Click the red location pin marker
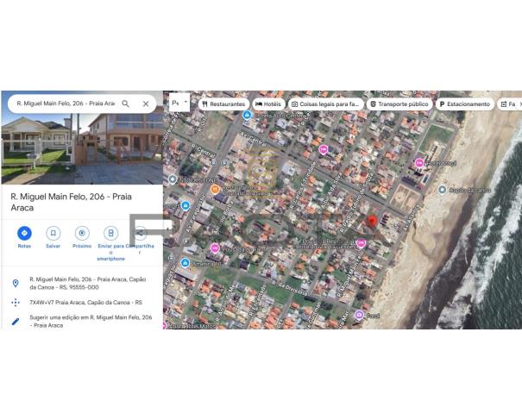This screenshot has height=420, width=522. [372, 221]
